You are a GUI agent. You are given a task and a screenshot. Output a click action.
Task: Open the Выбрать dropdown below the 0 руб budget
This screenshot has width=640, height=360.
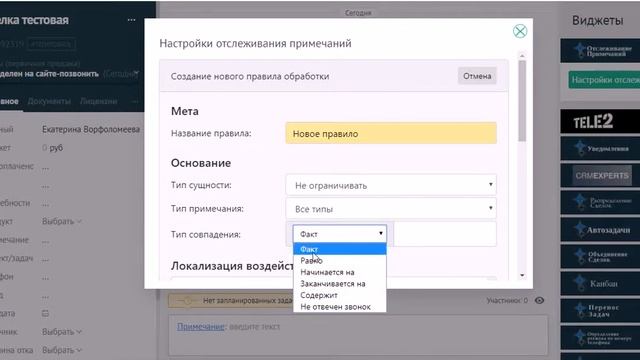pyautogui.click(x=62, y=221)
